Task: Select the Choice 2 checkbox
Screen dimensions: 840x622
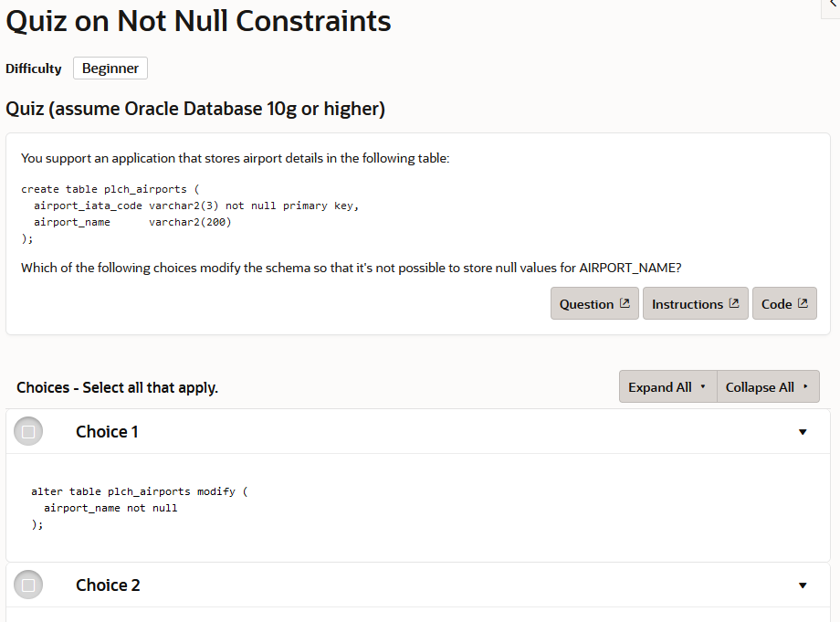Action: pyautogui.click(x=28, y=585)
